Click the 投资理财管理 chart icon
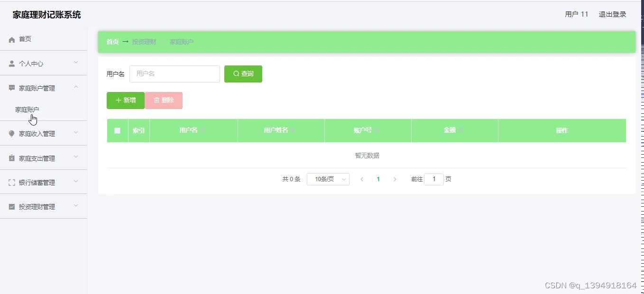Viewport: 644px width, 294px height. pyautogui.click(x=11, y=206)
